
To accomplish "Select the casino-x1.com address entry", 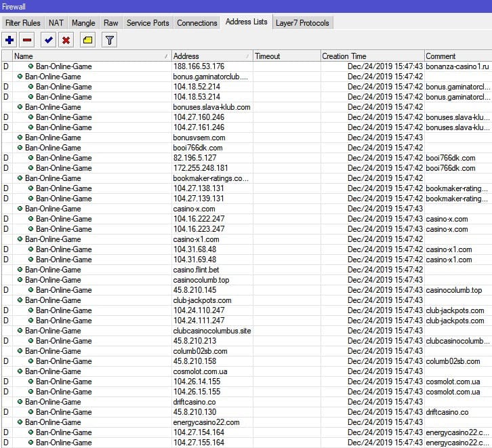I will [x=196, y=239].
